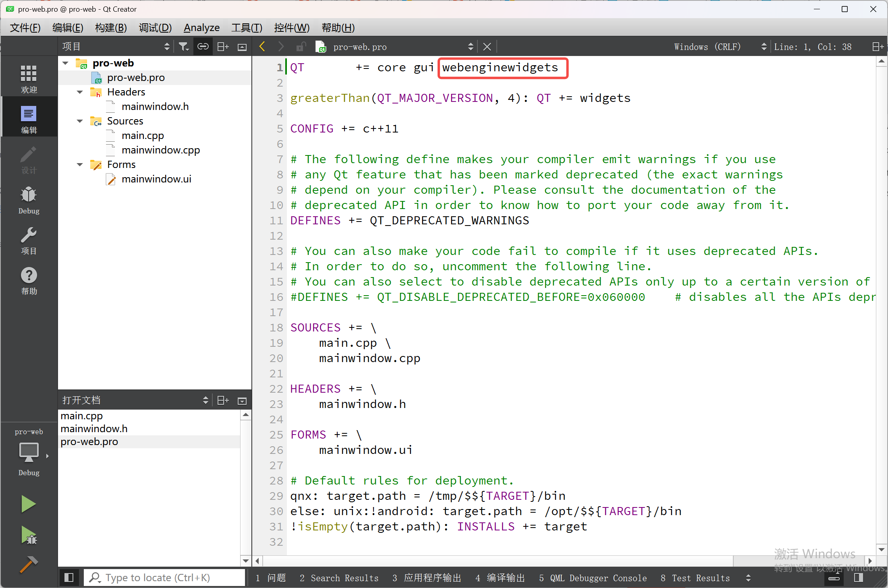Viewport: 888px width, 588px height.
Task: Split the editor view
Action: pos(878,47)
